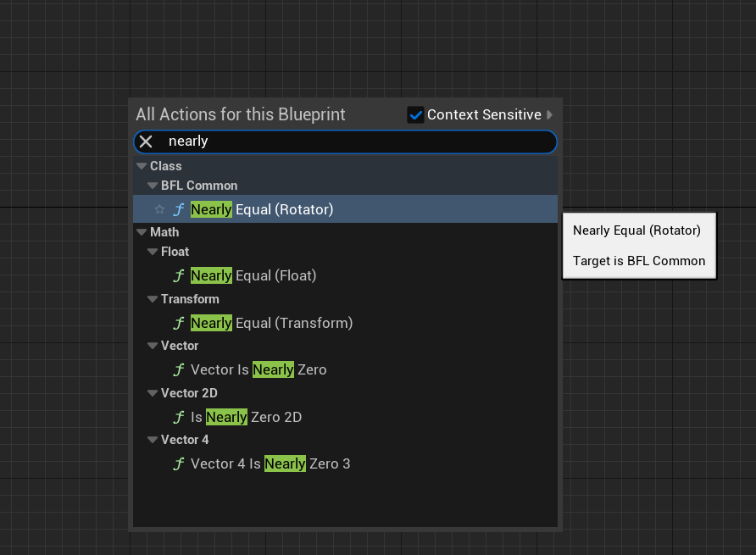Toggle the Context Sensitive checkbox
Viewport: 756px width, 555px height.
tap(415, 114)
